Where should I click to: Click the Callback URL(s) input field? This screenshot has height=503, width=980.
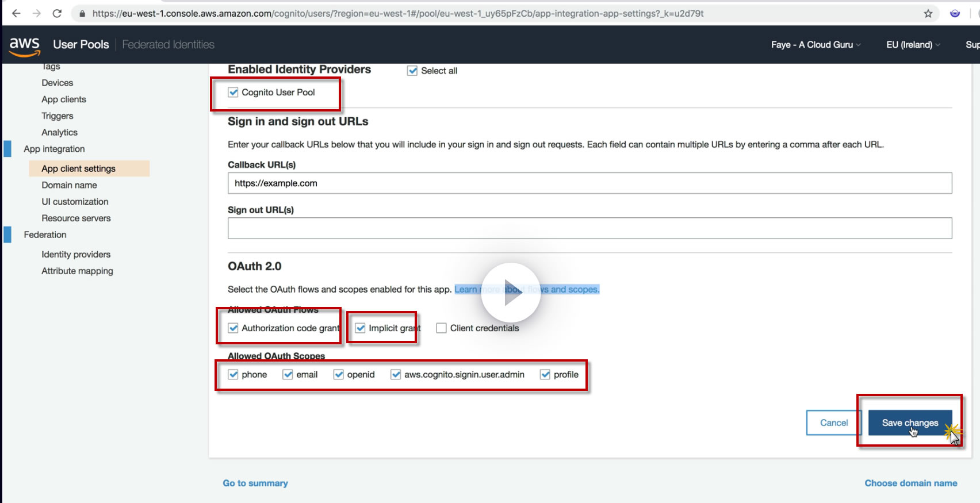pos(589,183)
